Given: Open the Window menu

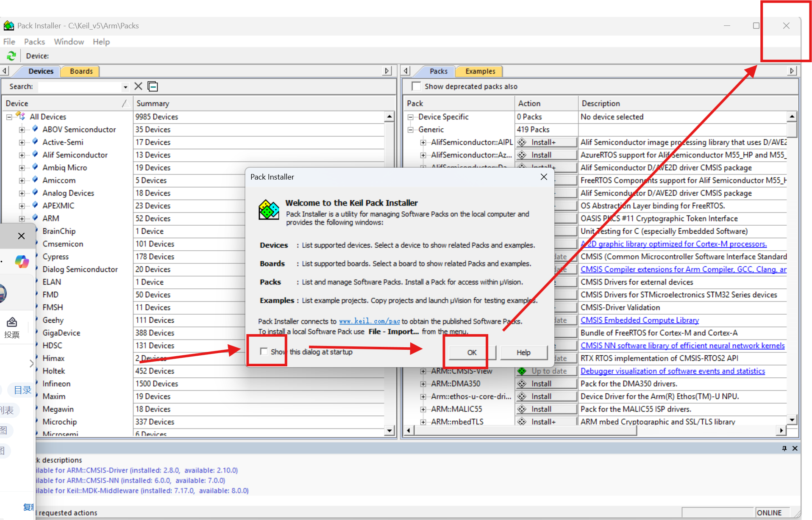Looking at the screenshot, I should [69, 41].
